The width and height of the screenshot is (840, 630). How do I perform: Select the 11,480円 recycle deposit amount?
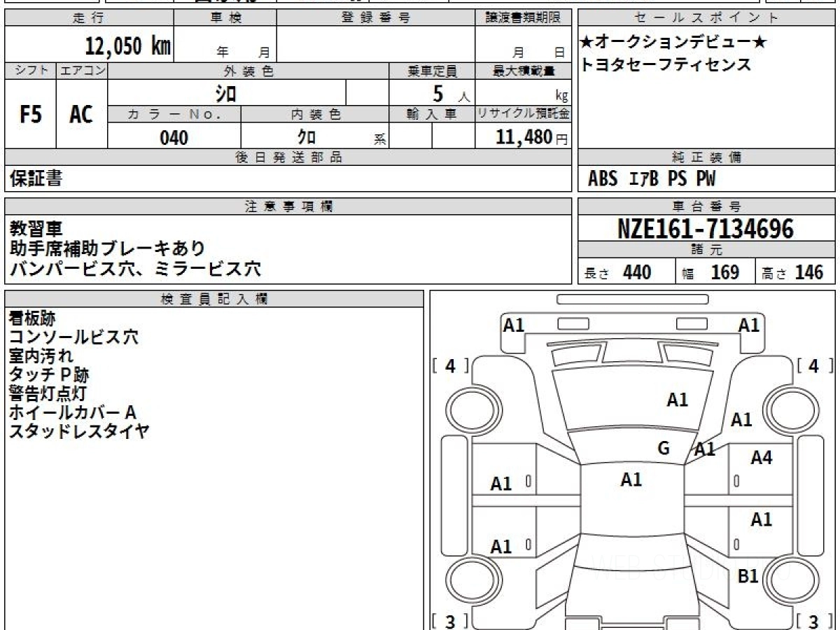[x=532, y=137]
